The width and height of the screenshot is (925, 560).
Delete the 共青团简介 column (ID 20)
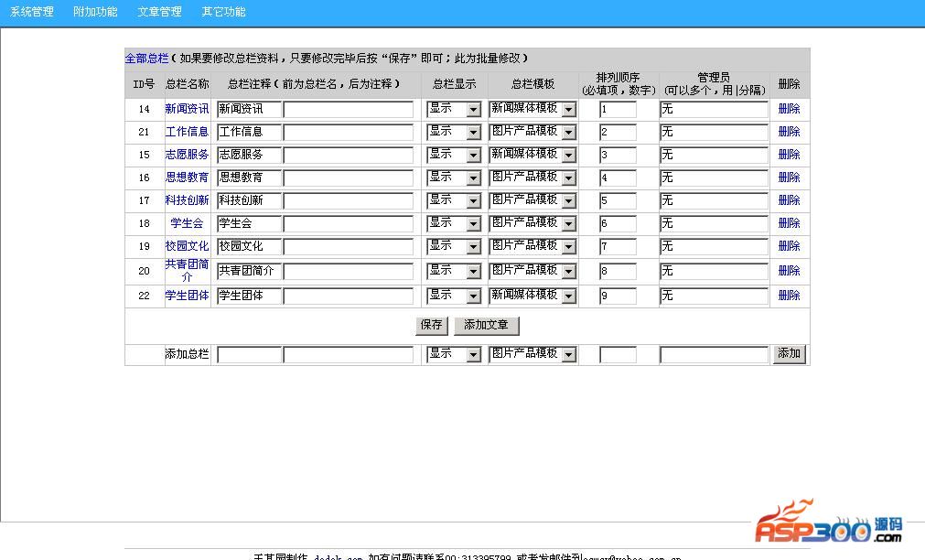790,271
